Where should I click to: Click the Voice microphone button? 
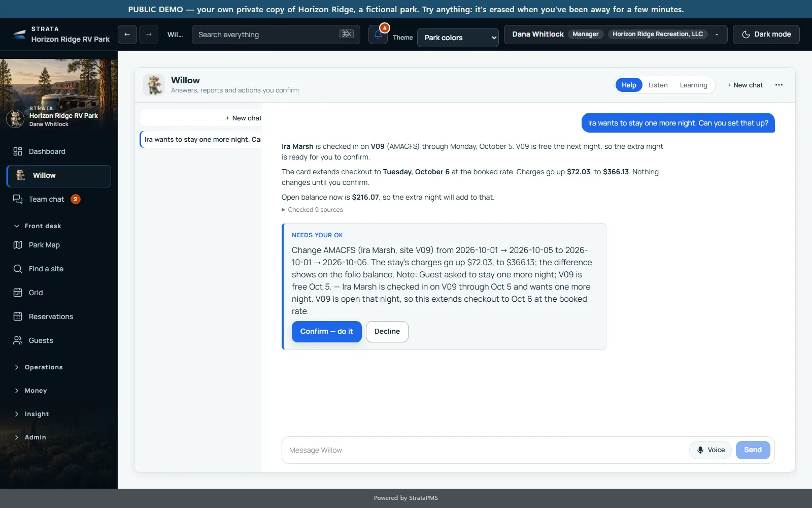pos(710,450)
